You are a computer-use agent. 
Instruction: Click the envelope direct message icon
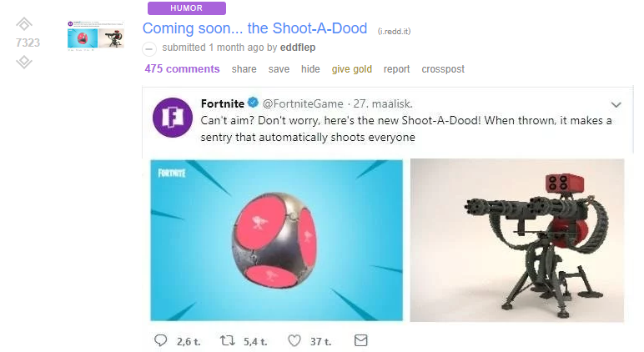[x=360, y=340]
